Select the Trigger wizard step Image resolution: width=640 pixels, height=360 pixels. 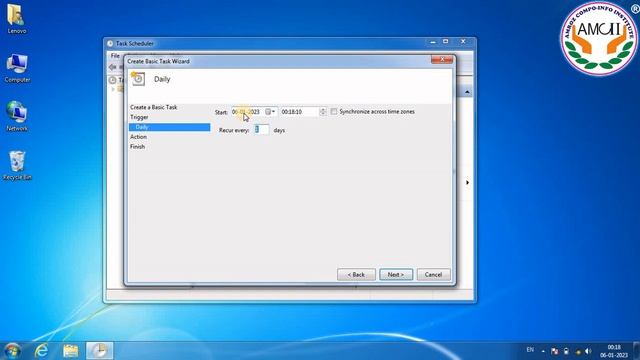click(x=139, y=117)
